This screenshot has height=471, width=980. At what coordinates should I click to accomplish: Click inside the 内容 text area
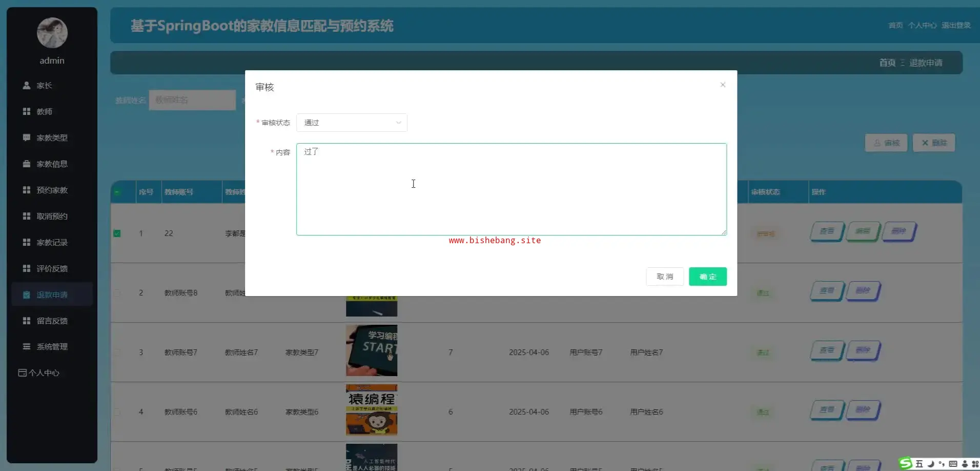[x=511, y=189]
